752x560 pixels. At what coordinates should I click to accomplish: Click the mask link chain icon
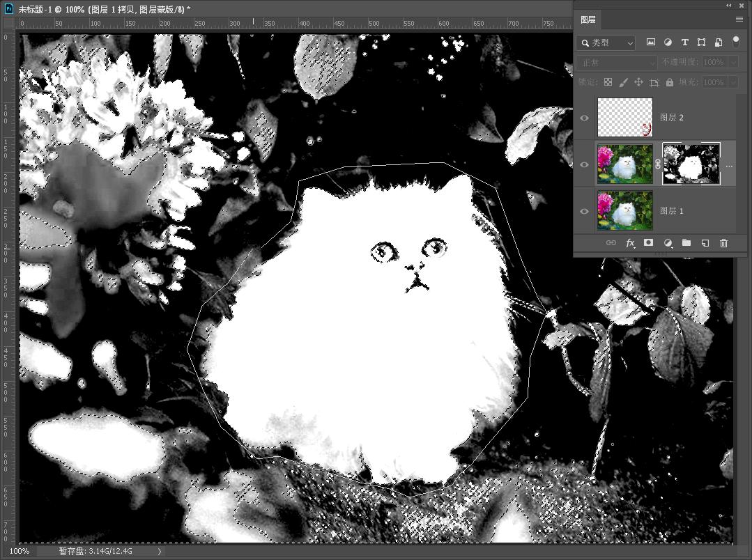coord(657,164)
